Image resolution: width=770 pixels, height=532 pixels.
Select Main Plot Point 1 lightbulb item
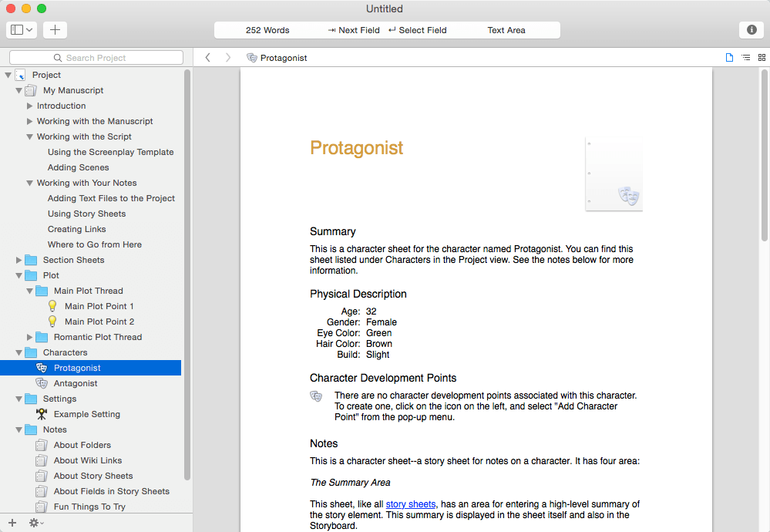99,306
